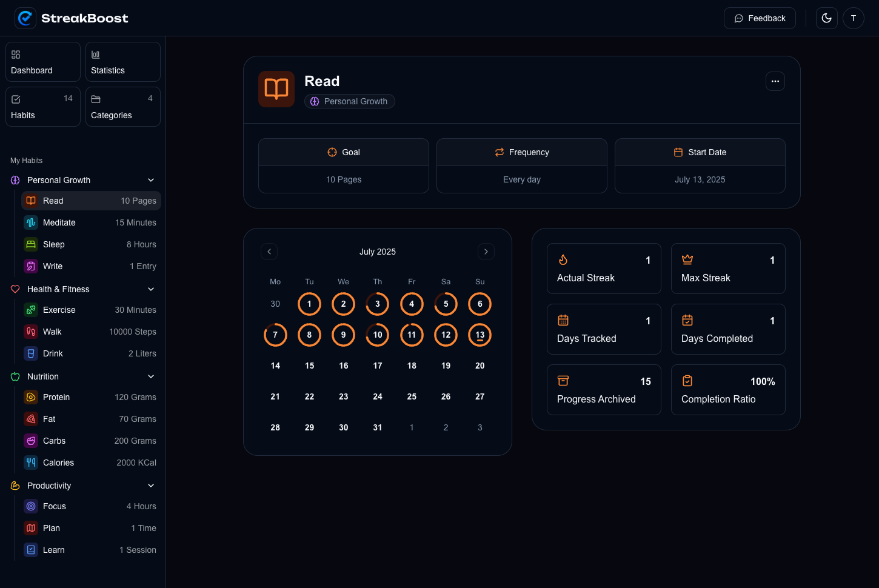Collapse the Personal Growth section
The height and width of the screenshot is (588, 879).
point(150,180)
